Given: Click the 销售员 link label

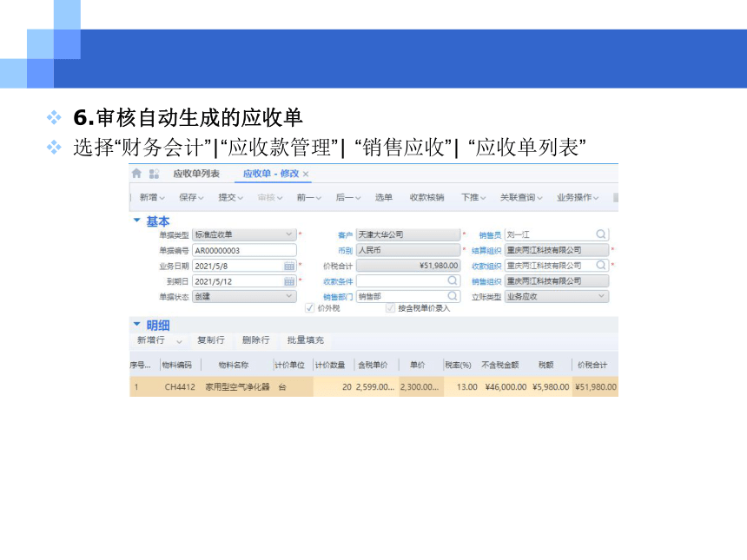Looking at the screenshot, I should [490, 234].
